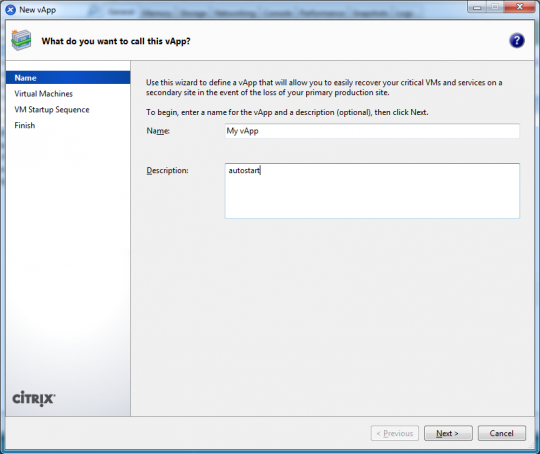Click the vApp stack icon in the header

click(x=21, y=40)
